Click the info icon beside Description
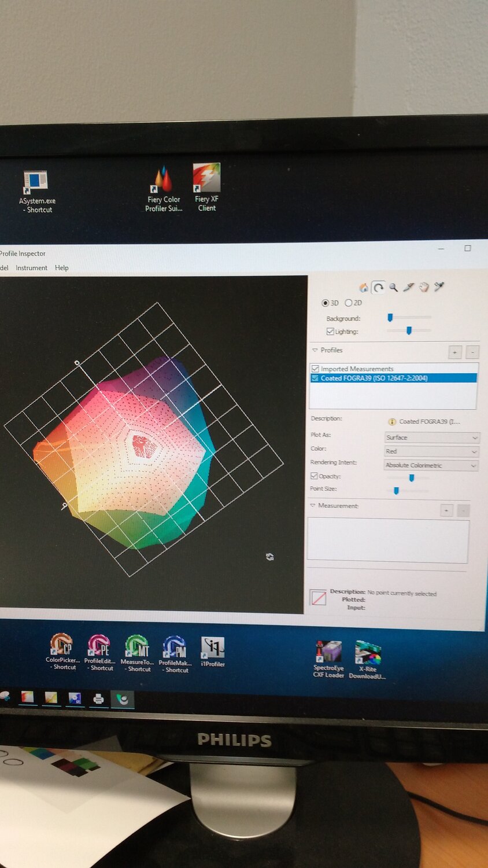Image resolution: width=488 pixels, height=868 pixels. (391, 421)
